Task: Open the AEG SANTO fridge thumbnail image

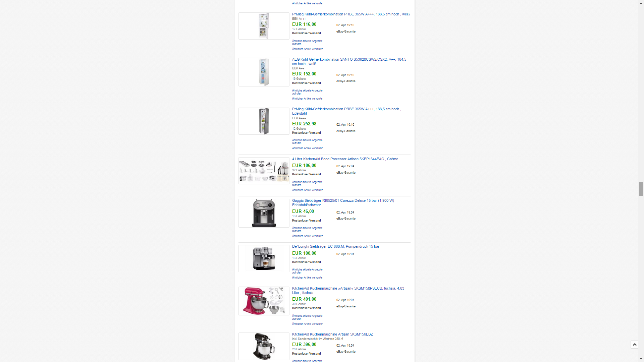Action: (x=264, y=72)
